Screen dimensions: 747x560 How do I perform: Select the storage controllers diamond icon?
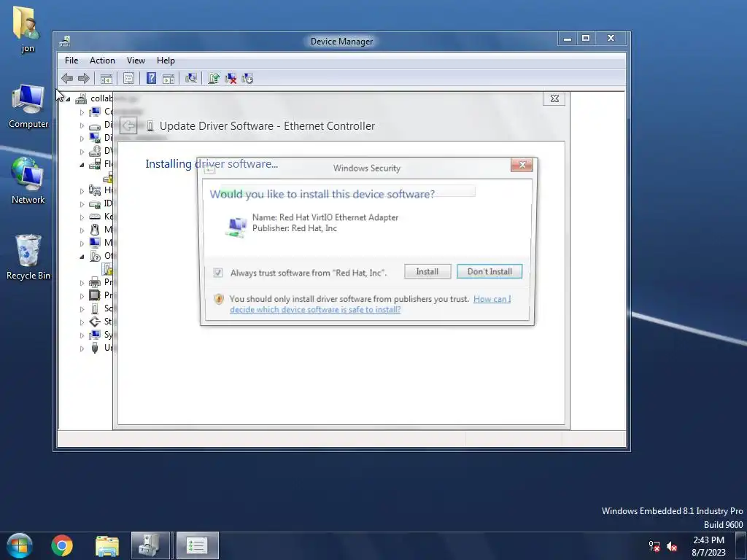tap(95, 322)
